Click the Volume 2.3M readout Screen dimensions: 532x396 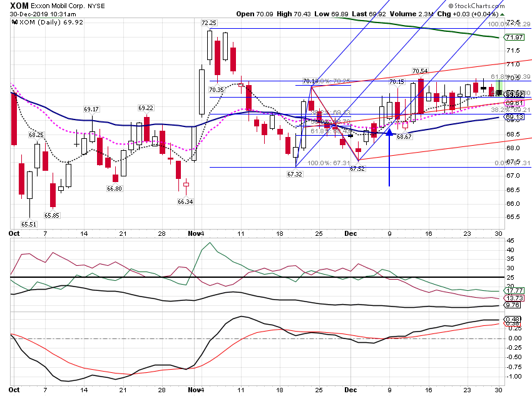tap(412, 14)
